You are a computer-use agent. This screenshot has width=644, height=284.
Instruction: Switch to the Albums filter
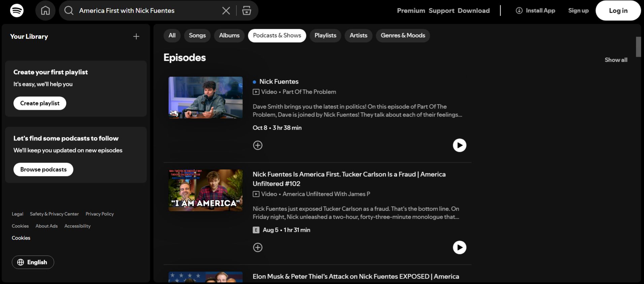point(229,35)
